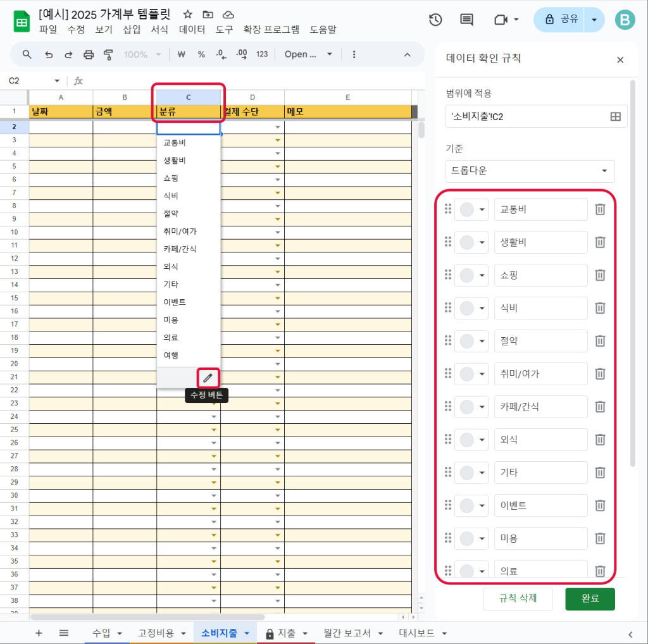648x644 pixels.
Task: Delete the 교통비 option with trash icon
Action: [x=600, y=209]
